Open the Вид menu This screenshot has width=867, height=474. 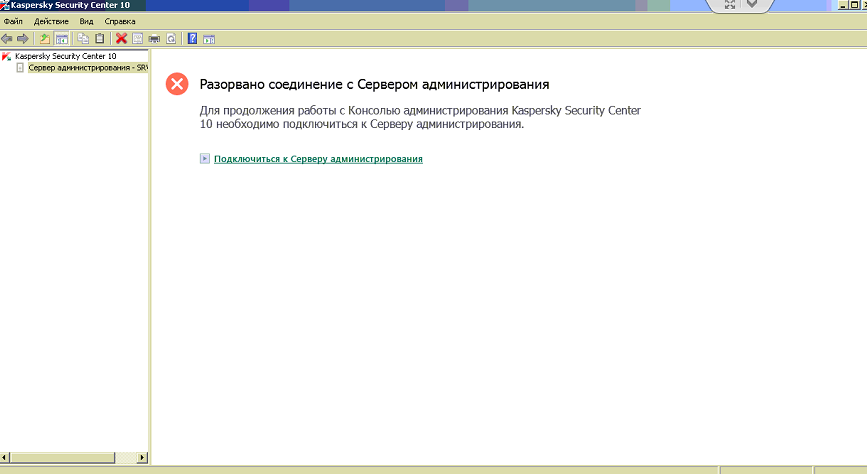point(86,22)
